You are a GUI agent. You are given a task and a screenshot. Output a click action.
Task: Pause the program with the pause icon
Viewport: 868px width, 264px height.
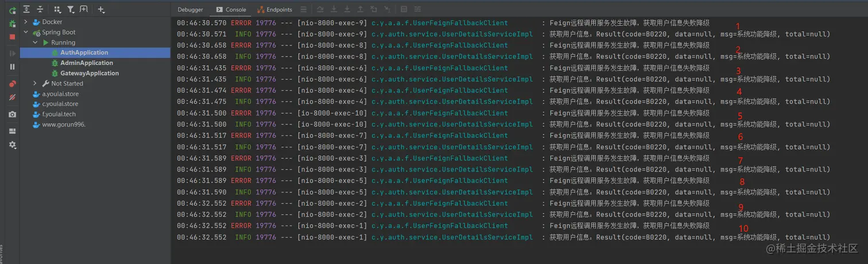click(12, 67)
